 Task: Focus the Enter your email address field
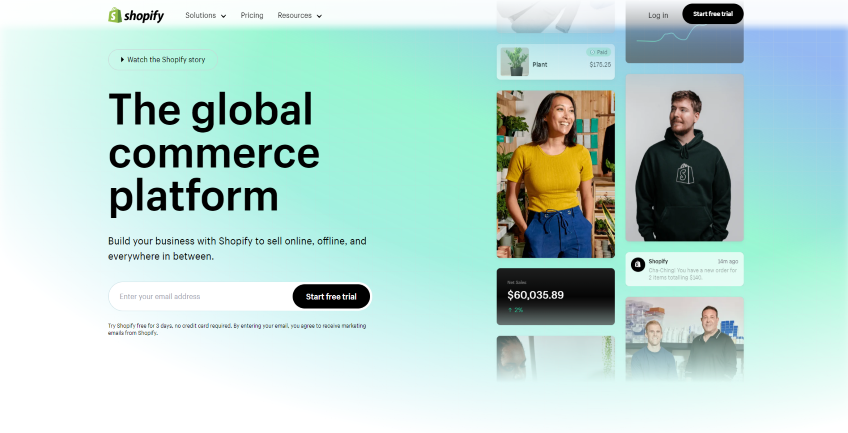(x=200, y=296)
